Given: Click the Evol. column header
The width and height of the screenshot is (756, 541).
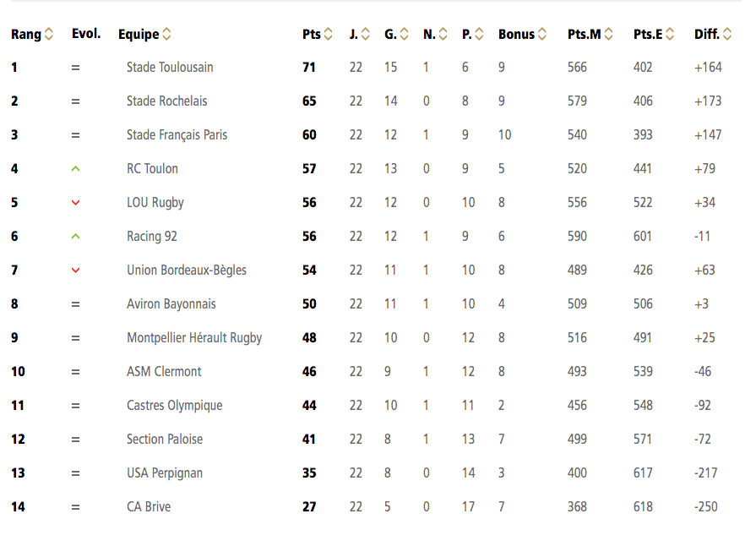Looking at the screenshot, I should coord(86,33).
